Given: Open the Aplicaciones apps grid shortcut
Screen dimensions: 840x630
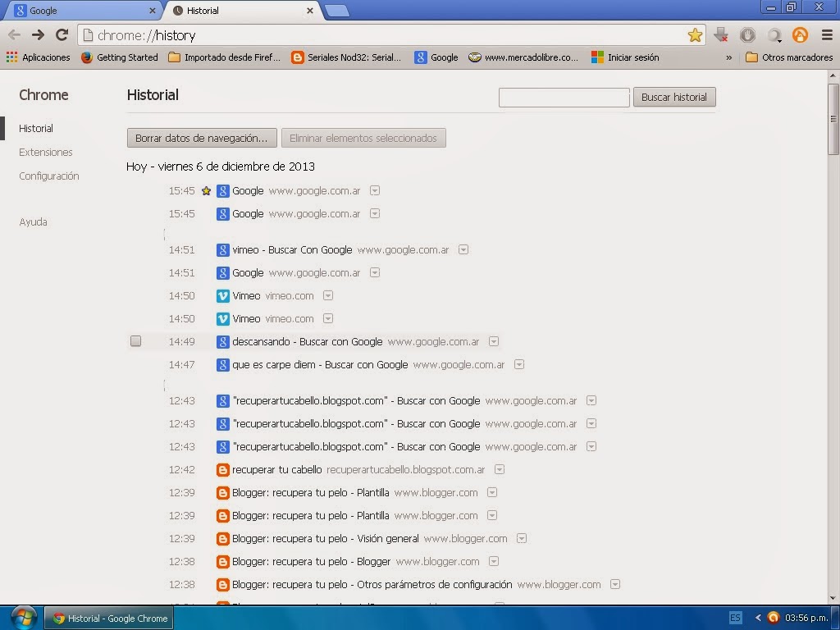Looking at the screenshot, I should (x=38, y=57).
